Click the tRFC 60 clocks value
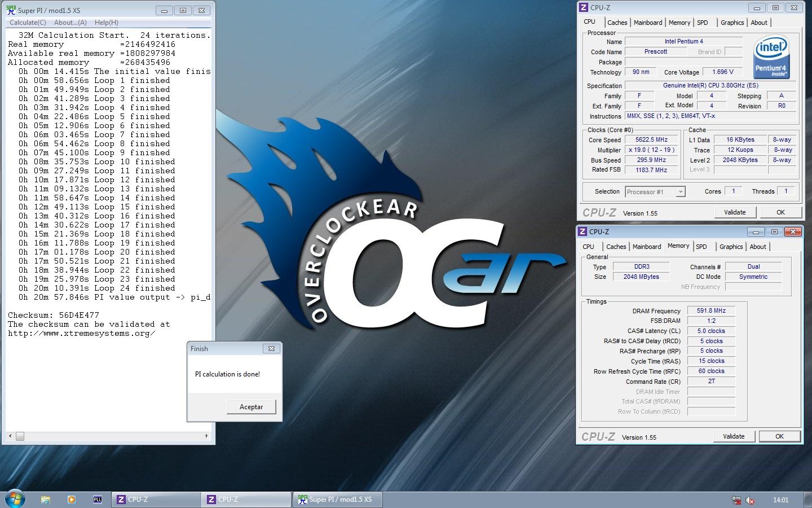Viewport: 812px width, 508px height. click(x=712, y=371)
